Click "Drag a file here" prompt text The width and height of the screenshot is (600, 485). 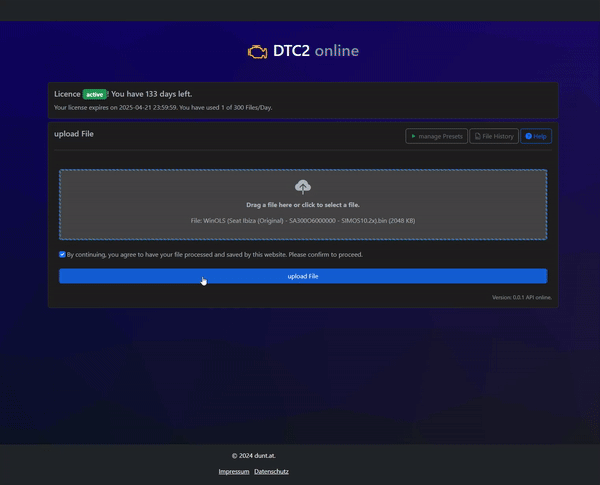coord(302,204)
